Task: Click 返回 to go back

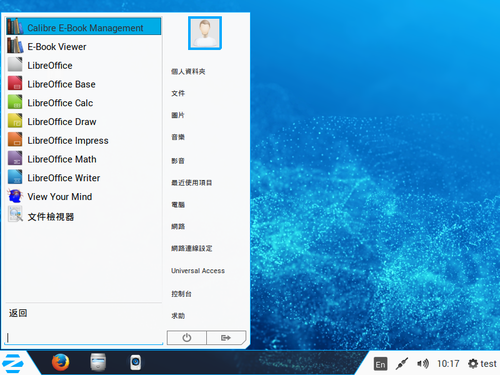Action: 18,313
